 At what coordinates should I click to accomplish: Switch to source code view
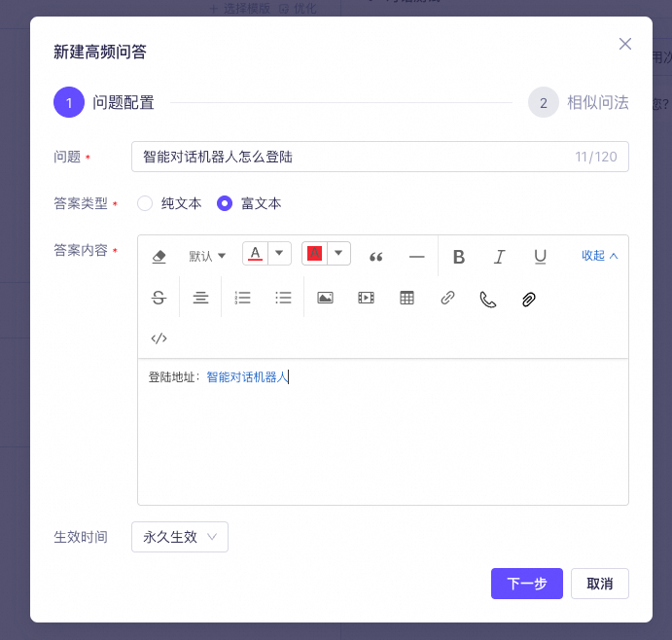click(159, 338)
